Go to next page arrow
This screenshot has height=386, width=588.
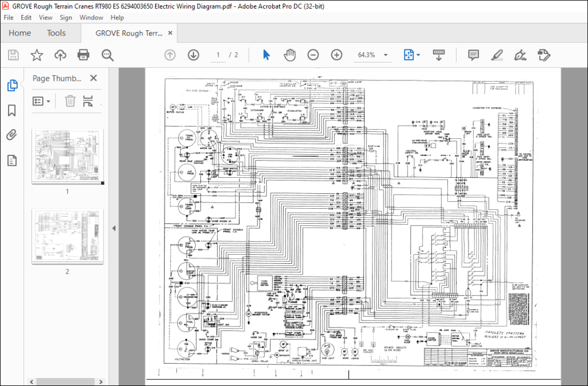(194, 56)
